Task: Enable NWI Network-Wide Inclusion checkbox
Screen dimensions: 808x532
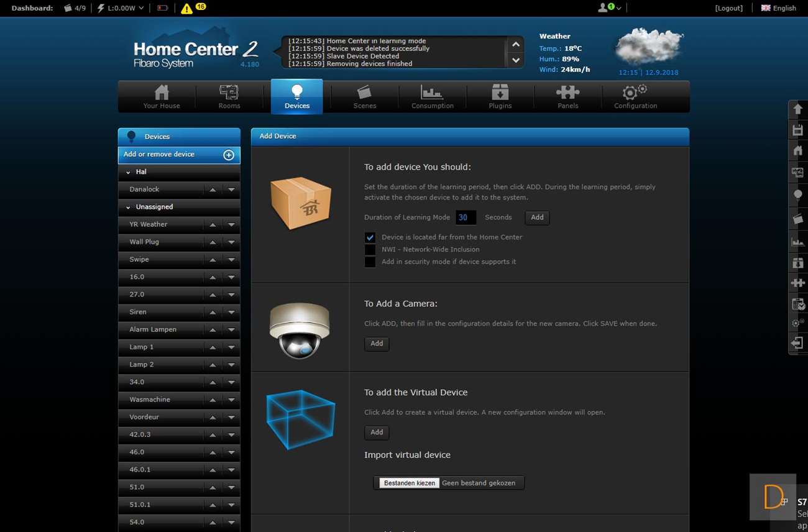Action: [x=370, y=250]
